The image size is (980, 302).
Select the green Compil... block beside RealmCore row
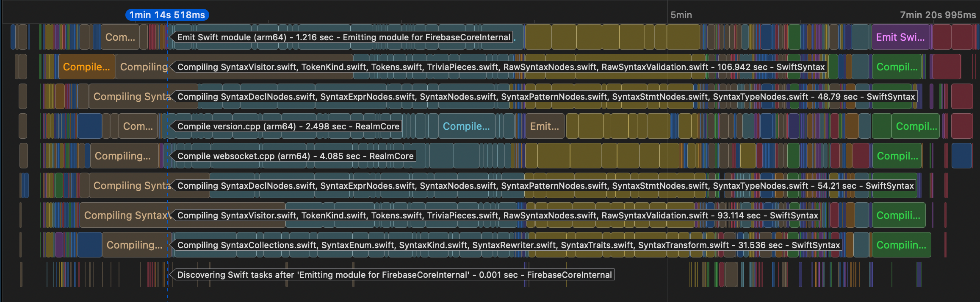pyautogui.click(x=916, y=126)
